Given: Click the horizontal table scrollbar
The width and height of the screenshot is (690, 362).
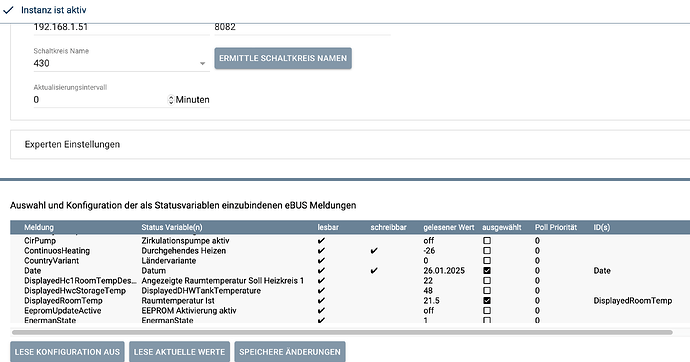Looking at the screenshot, I should (x=342, y=333).
